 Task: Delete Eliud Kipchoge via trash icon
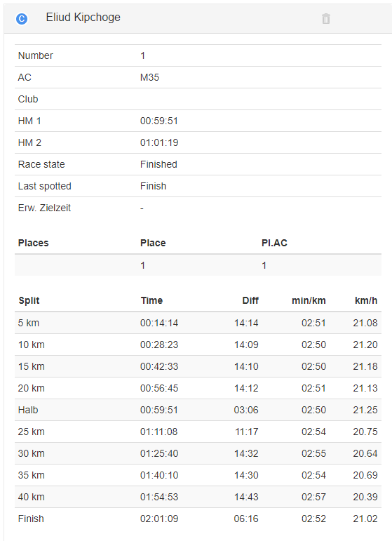pyautogui.click(x=326, y=19)
